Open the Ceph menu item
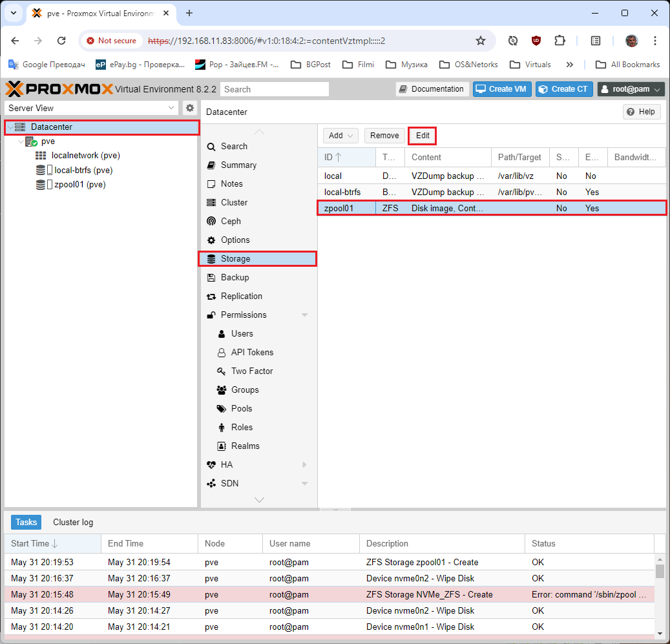This screenshot has height=644, width=670. (x=258, y=221)
